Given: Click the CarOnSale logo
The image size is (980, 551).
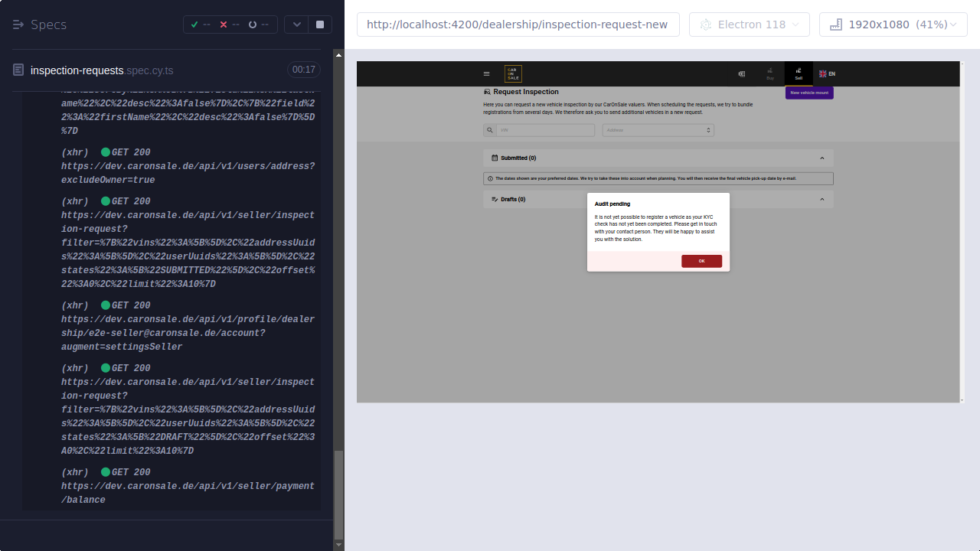Looking at the screenshot, I should click(513, 73).
